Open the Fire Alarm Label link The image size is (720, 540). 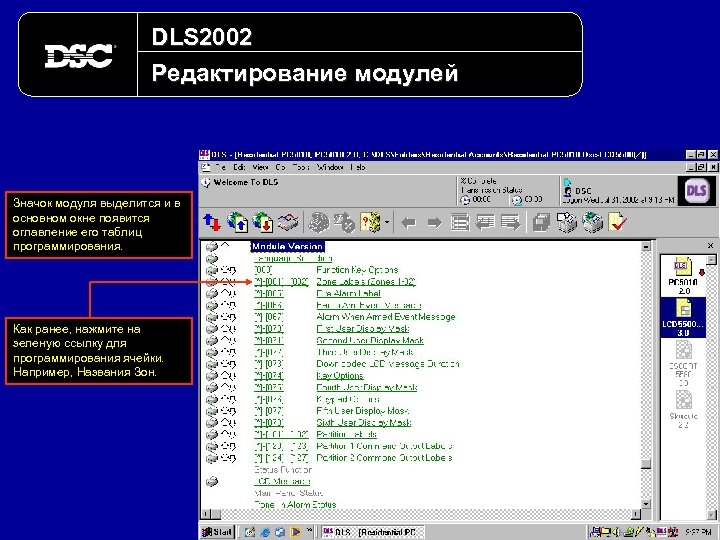click(x=349, y=293)
